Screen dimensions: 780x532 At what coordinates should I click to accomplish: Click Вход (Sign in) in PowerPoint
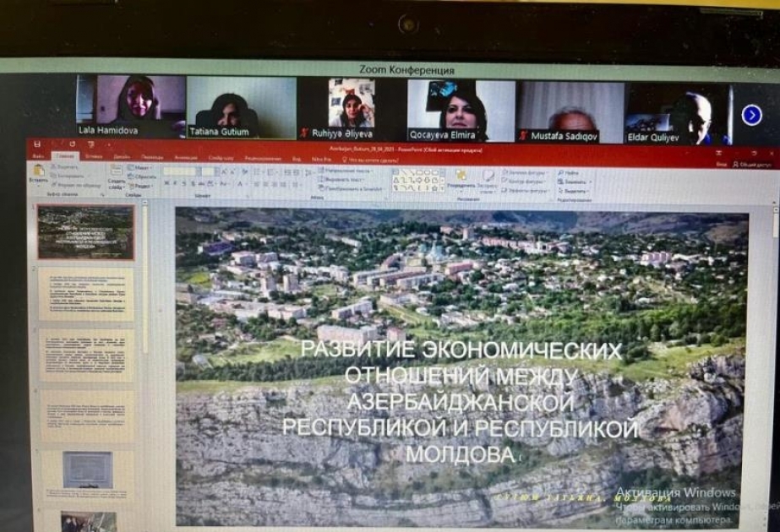(x=722, y=164)
